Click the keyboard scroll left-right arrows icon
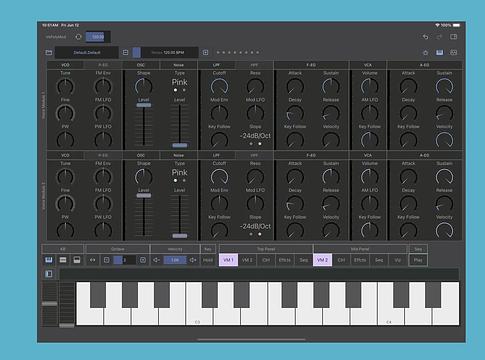Screen dimensions: 485x360 [x=93, y=260]
